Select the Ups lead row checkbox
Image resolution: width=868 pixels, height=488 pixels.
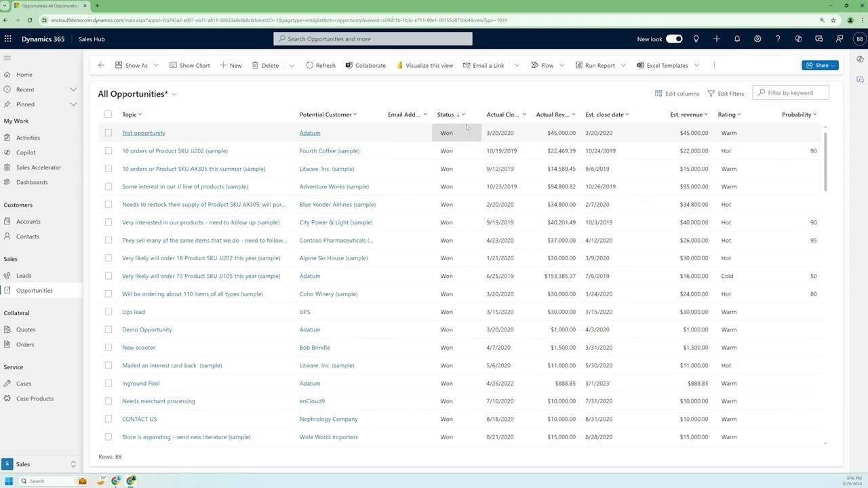(x=108, y=312)
